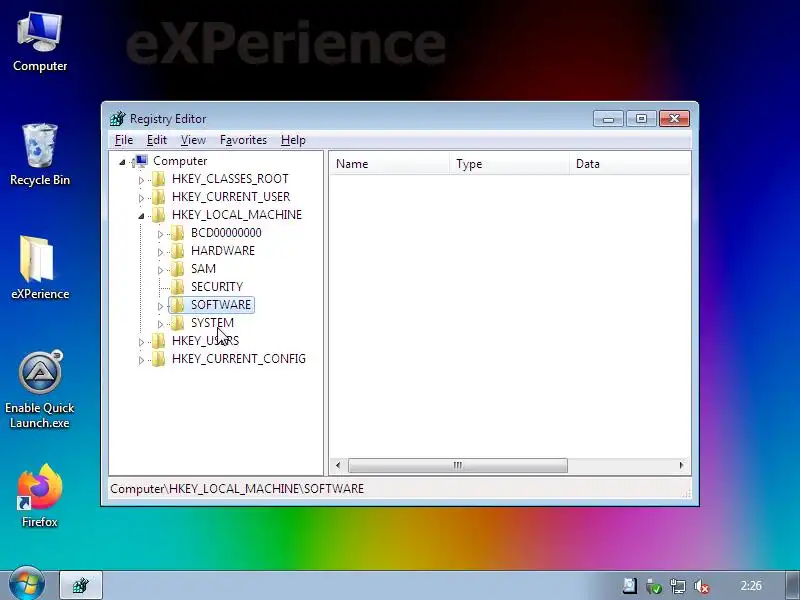Select the BCD00000000 key label
The width and height of the screenshot is (800, 600).
(226, 233)
